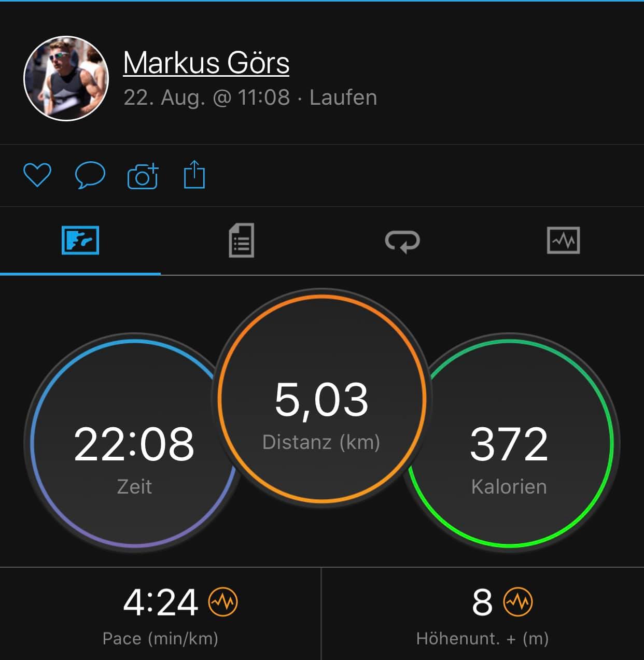The image size is (644, 660).
Task: Open Pace chart icon beside 4:24
Action: click(x=223, y=602)
